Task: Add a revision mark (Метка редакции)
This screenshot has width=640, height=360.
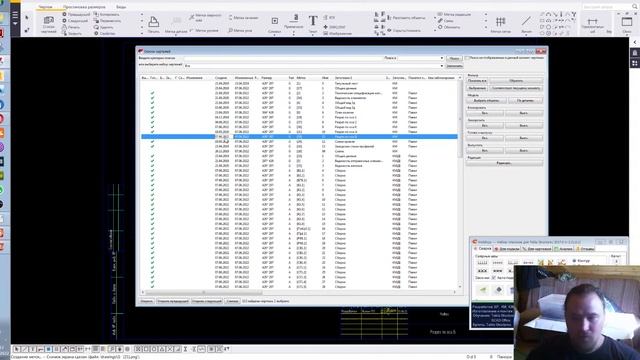Action: [x=454, y=14]
